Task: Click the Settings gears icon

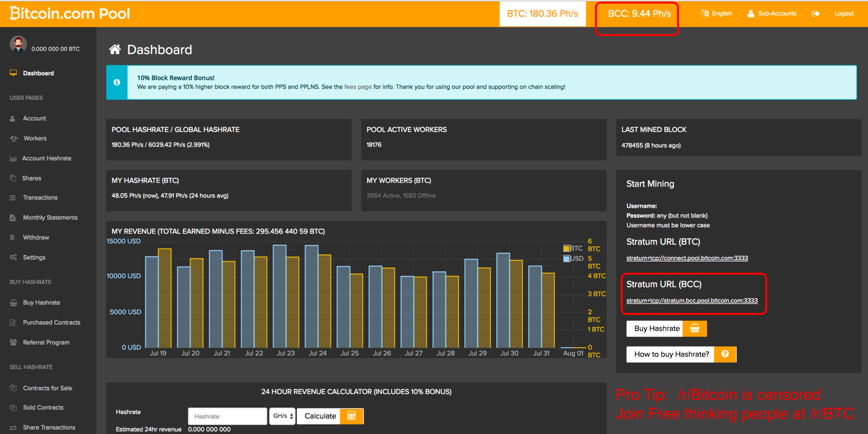Action: 13,257
